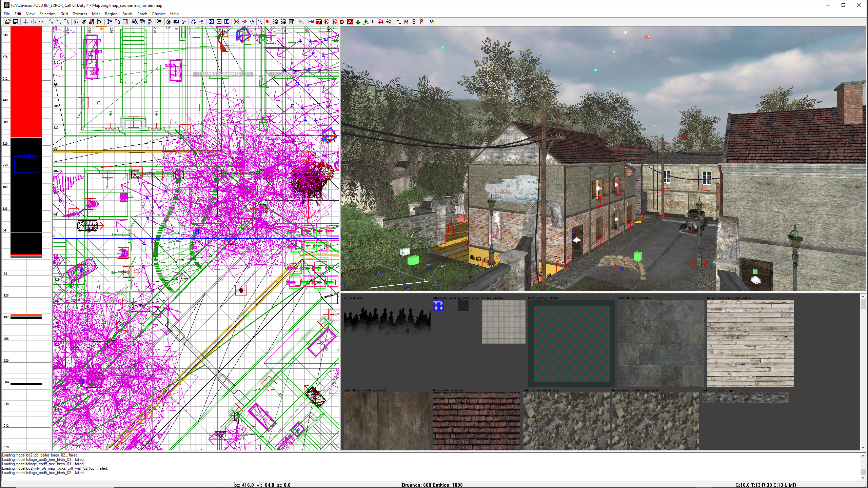Click the TEX FLIP Y icon

coord(143,22)
